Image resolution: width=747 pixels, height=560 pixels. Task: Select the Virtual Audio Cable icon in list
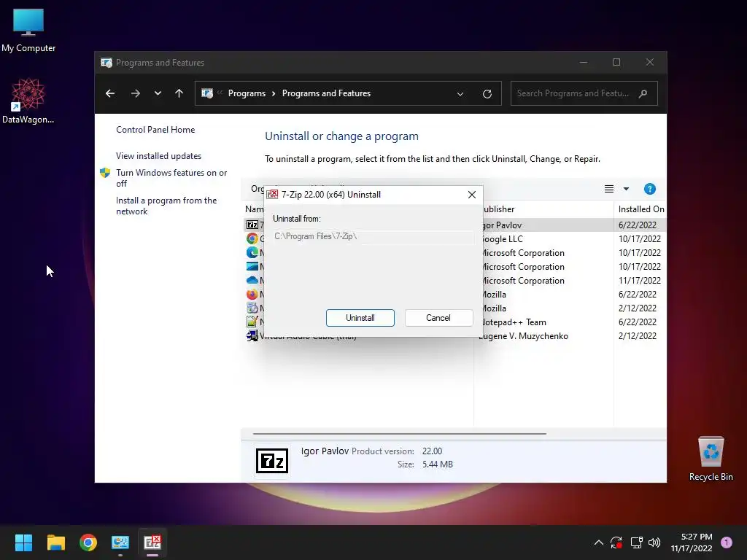[252, 335]
